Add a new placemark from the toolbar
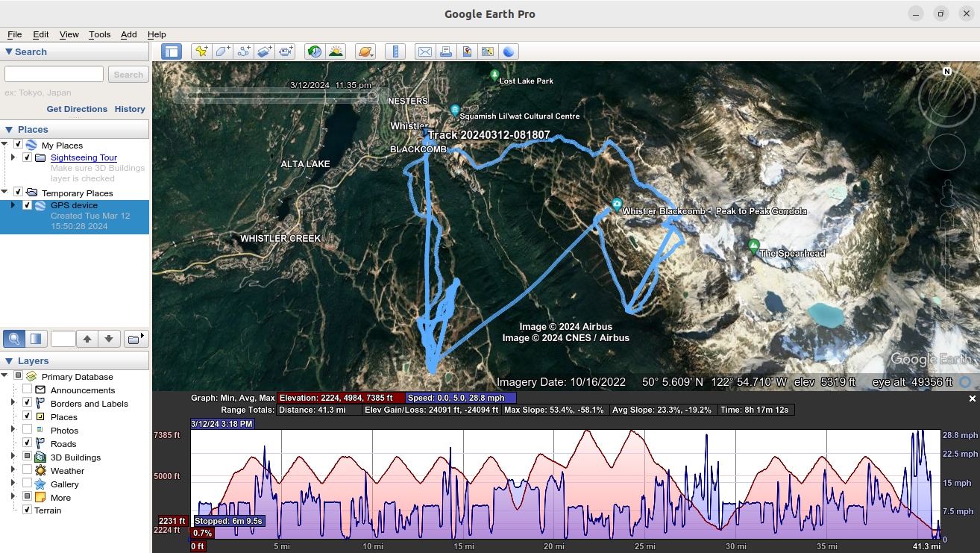Image resolution: width=980 pixels, height=553 pixels. pos(201,51)
